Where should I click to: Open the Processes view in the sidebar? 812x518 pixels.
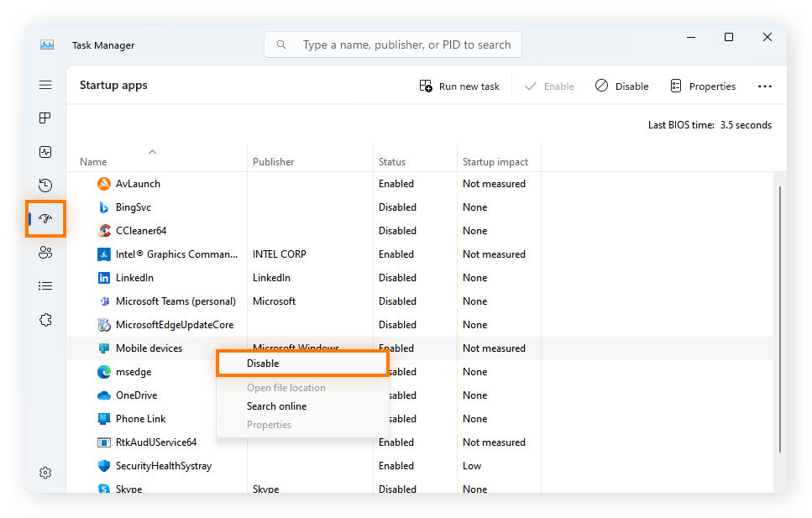[x=45, y=118]
